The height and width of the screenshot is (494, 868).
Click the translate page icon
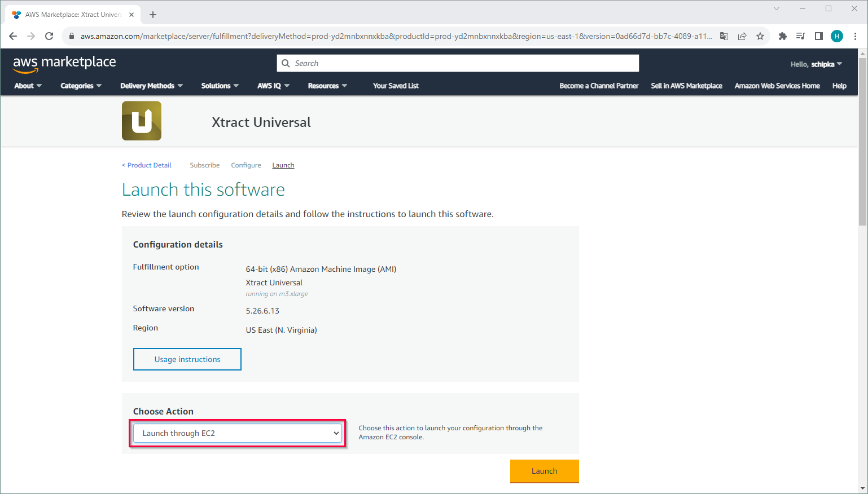[724, 36]
